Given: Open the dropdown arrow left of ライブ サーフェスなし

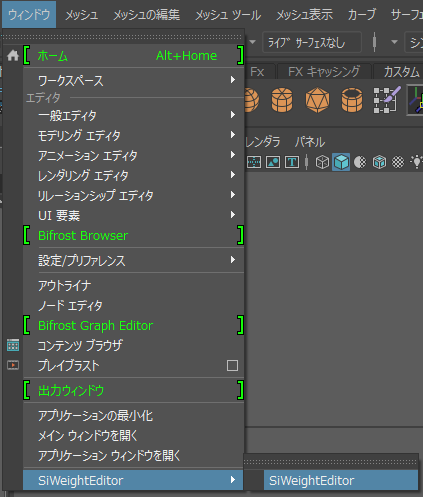Looking at the screenshot, I should click(x=253, y=42).
